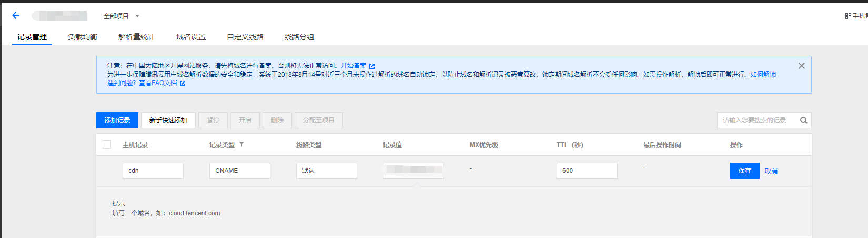This screenshot has width=868, height=238.
Task: Dismiss the notice banner with X
Action: click(801, 66)
